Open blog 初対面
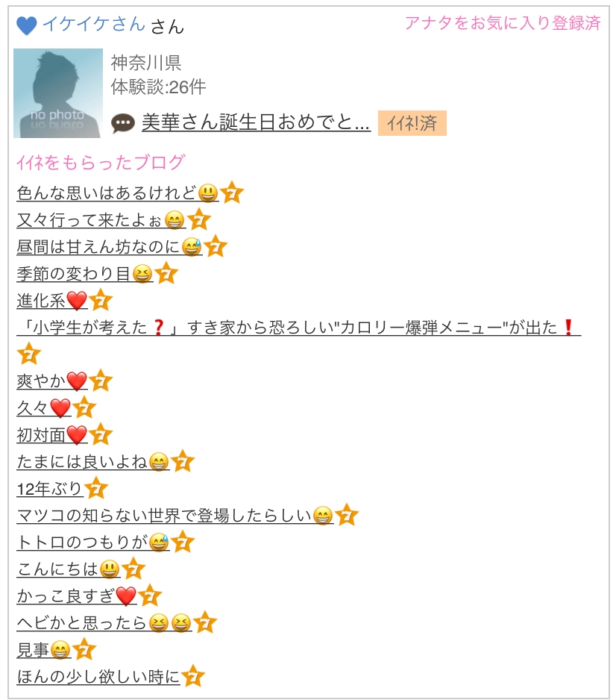Image resolution: width=616 pixels, height=700 pixels. [51, 435]
